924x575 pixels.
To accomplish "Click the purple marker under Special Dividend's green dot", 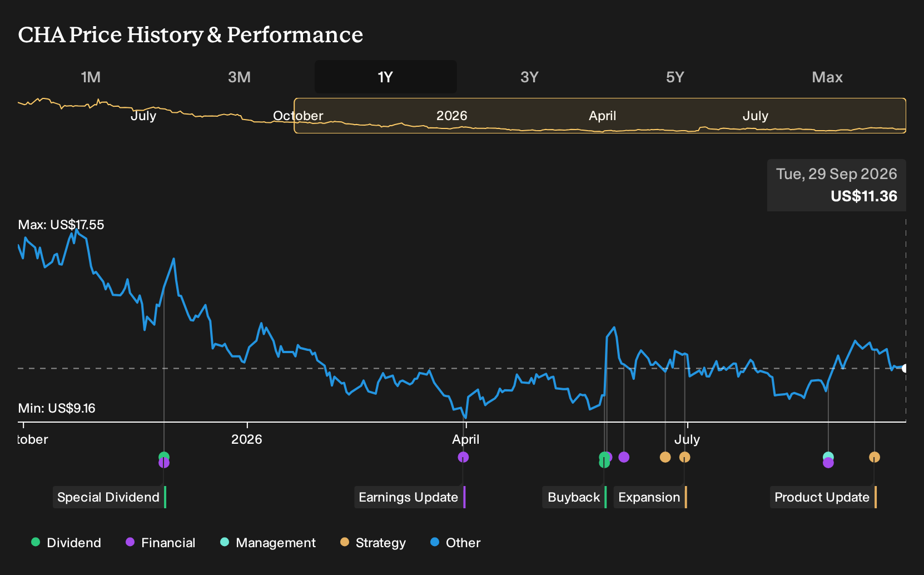I will click(x=164, y=463).
